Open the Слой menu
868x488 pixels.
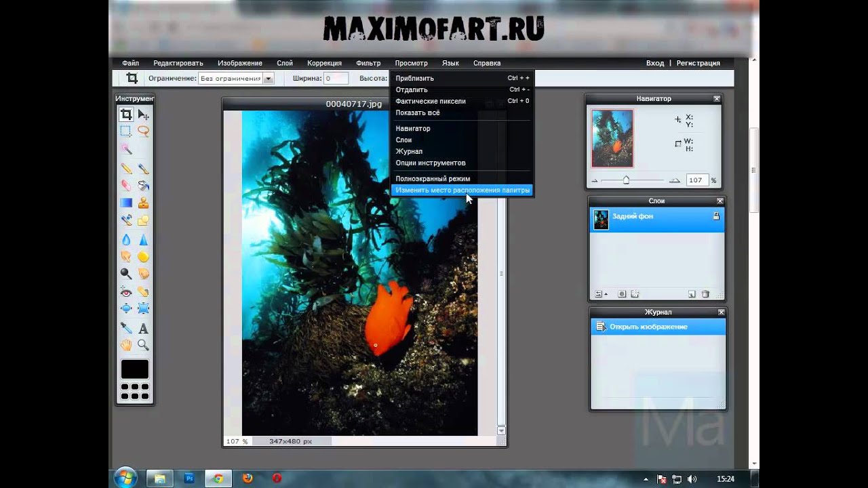click(285, 63)
